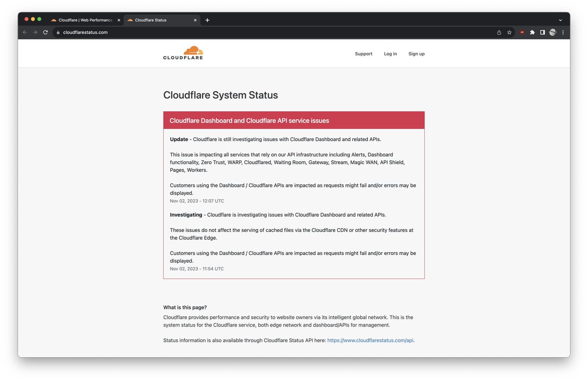This screenshot has height=381, width=588.
Task: Toggle the browser side panel icon
Action: coord(542,32)
